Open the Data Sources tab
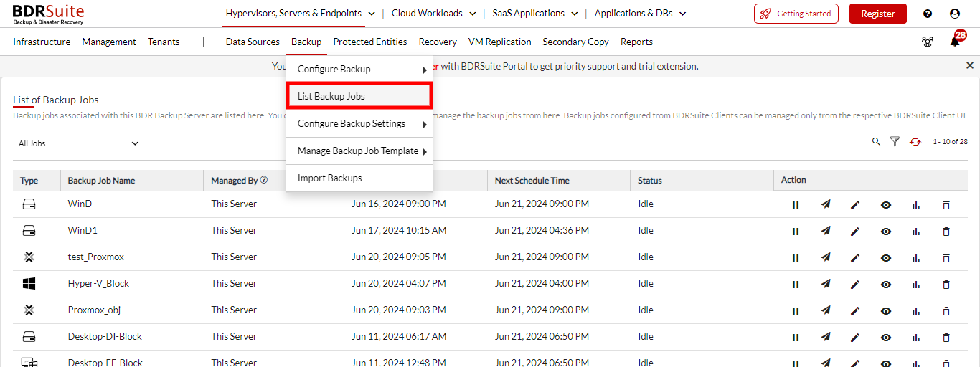The image size is (980, 367). point(253,42)
